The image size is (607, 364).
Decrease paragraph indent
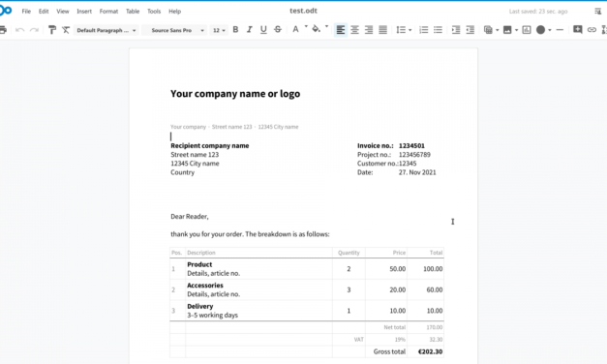(470, 30)
